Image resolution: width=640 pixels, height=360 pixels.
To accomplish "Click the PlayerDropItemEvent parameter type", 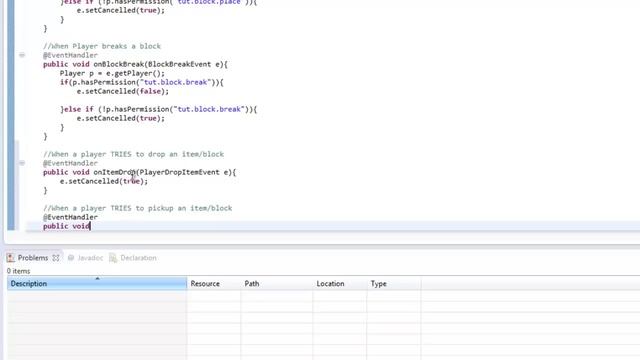I will (x=180, y=172).
